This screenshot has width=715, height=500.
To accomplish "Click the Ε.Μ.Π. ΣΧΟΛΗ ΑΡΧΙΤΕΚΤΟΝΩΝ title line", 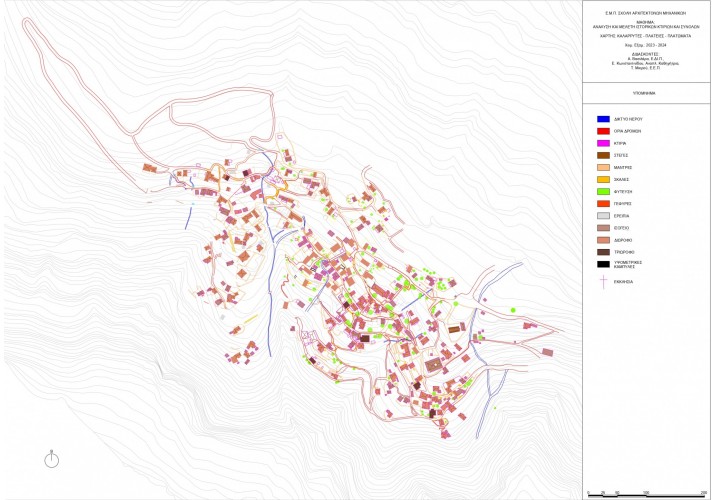I will [x=645, y=13].
